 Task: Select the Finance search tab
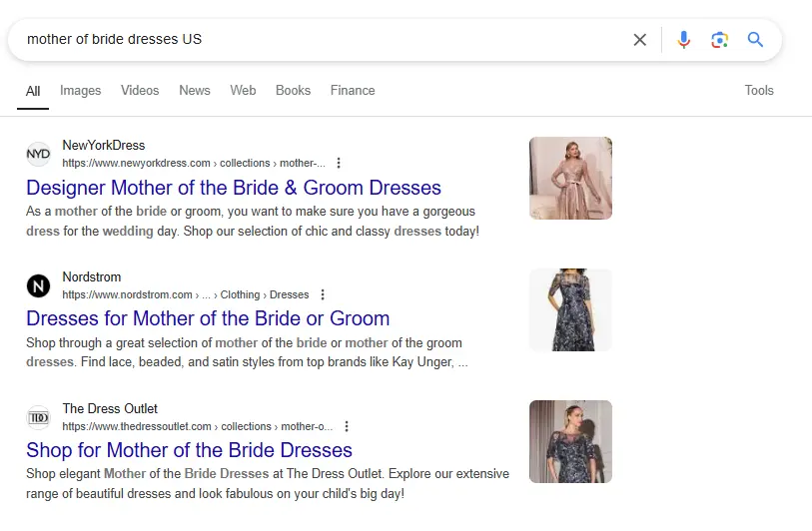click(x=353, y=90)
